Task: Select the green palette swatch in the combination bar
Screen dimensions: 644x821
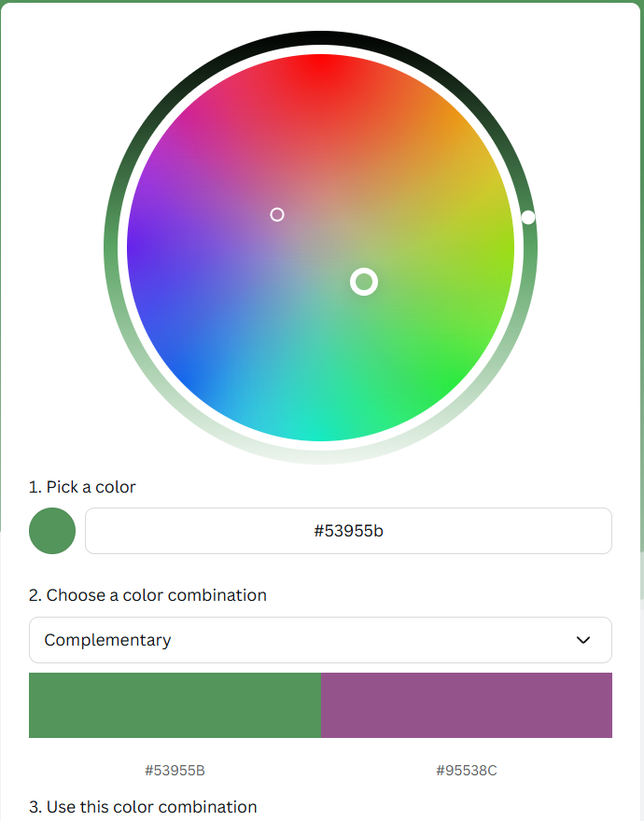Action: [x=175, y=705]
